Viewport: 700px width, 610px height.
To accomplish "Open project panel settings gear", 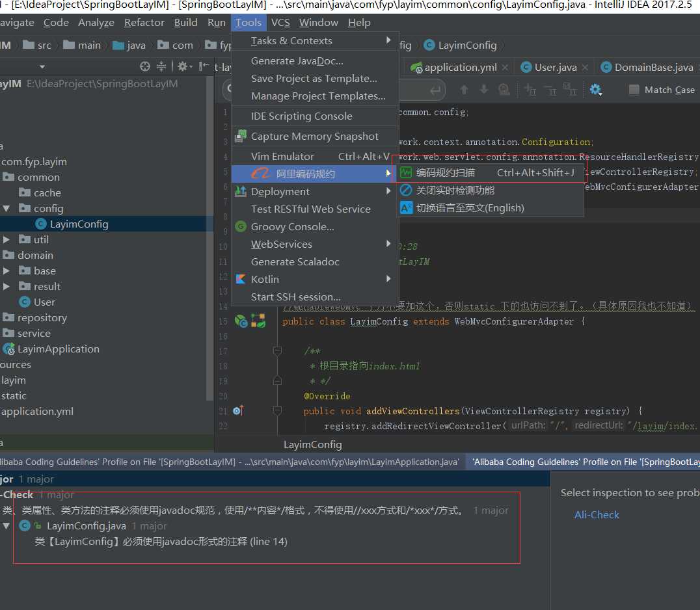I will [184, 66].
